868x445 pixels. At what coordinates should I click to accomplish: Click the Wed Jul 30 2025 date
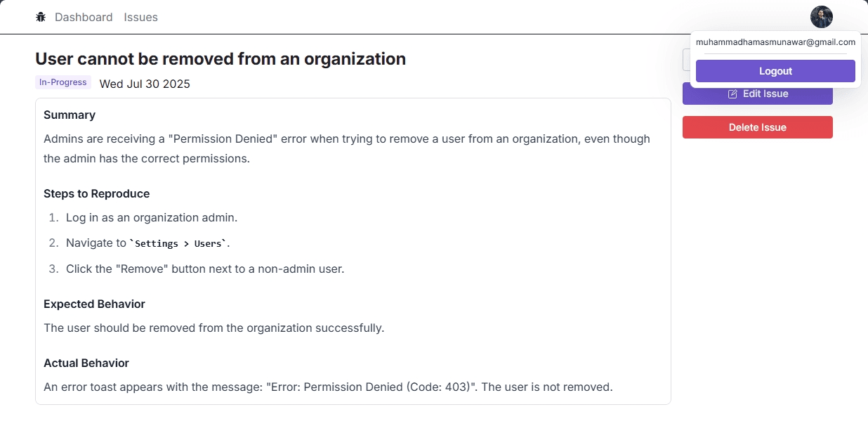coord(145,84)
